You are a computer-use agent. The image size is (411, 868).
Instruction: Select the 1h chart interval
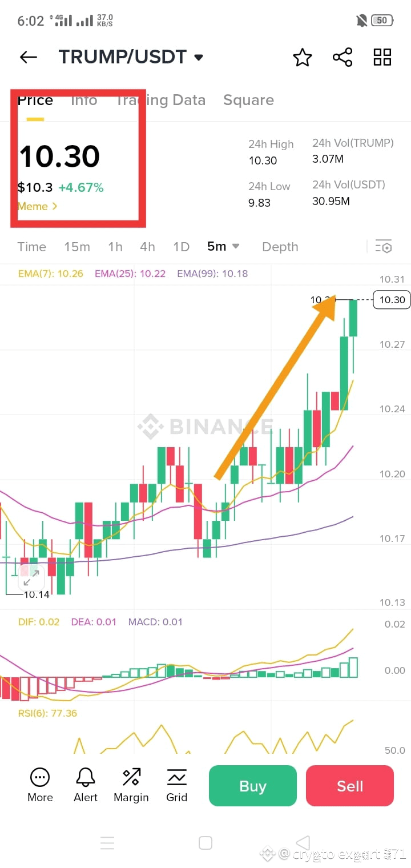(x=115, y=247)
